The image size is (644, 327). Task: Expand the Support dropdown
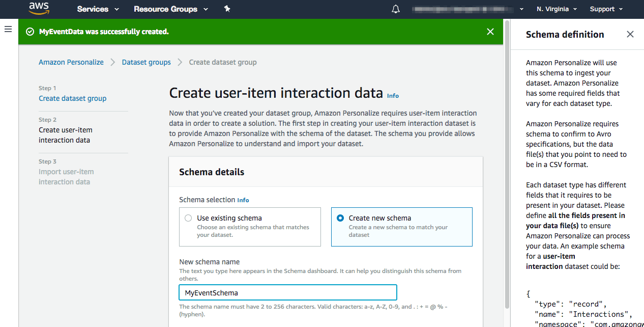click(x=605, y=9)
